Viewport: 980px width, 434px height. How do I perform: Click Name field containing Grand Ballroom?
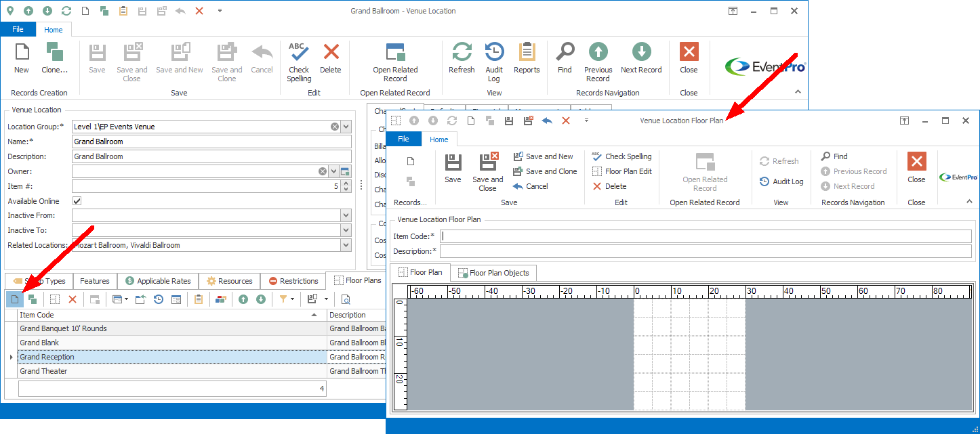pos(211,142)
